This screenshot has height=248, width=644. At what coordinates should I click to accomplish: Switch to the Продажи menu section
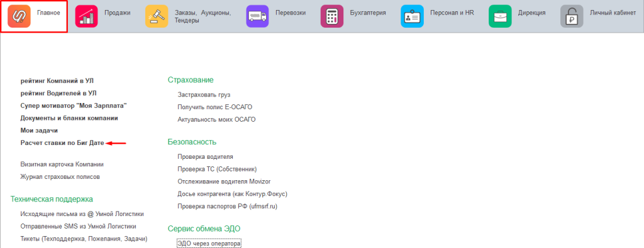pyautogui.click(x=118, y=13)
